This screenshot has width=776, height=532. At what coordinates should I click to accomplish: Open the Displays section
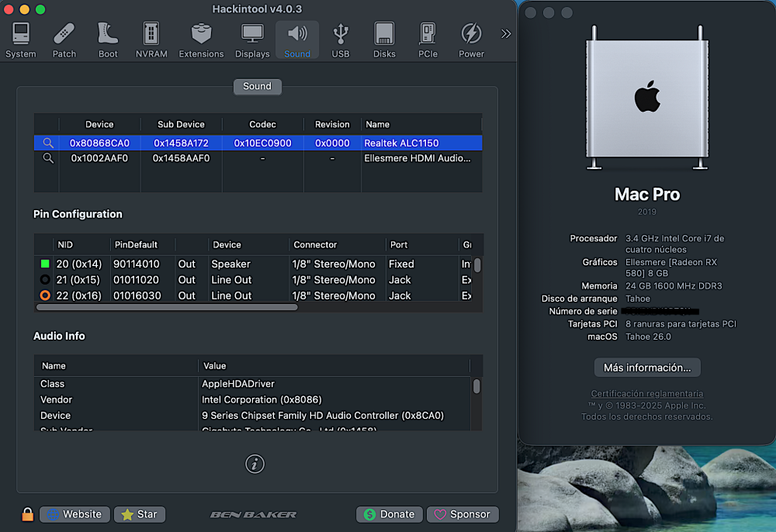click(252, 40)
